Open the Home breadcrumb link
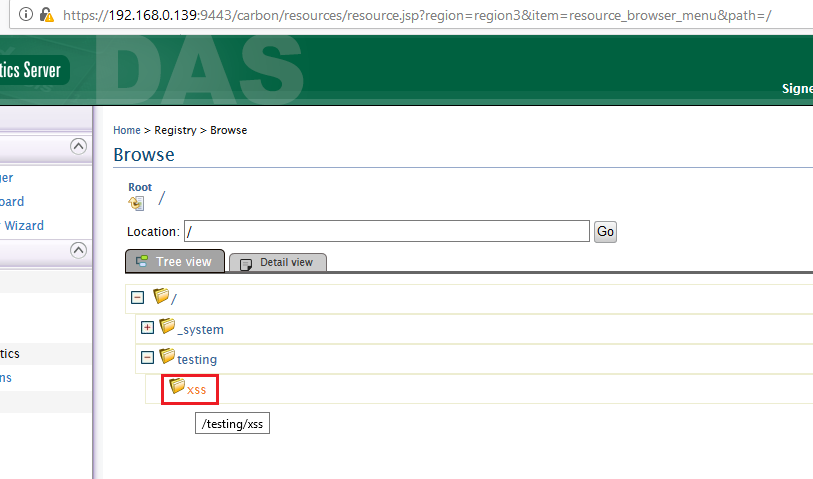The height and width of the screenshot is (479, 813). pos(127,130)
